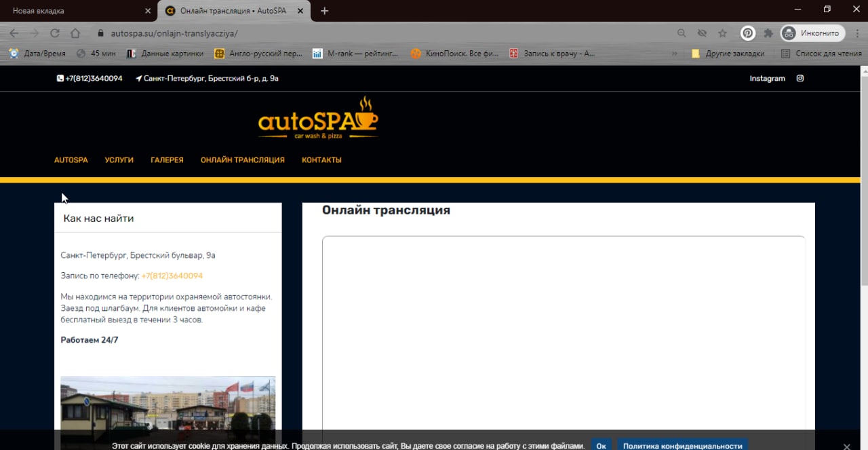Click the Работаем 24/7 text
Viewport: 868px width, 450px height.
point(90,340)
